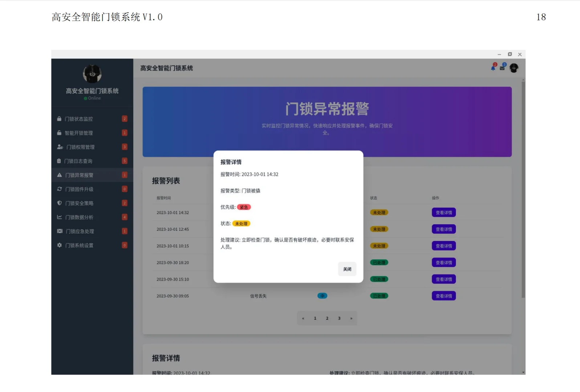Screen dimensions: 580x392
Task: Click the 未处理 status badge in dialog
Action: [241, 224]
